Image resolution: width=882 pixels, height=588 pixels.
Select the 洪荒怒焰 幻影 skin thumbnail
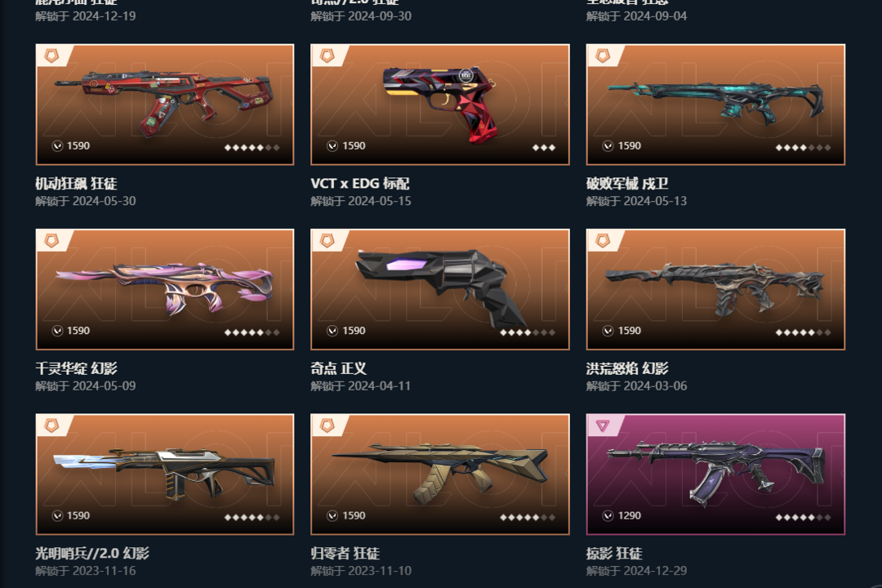[x=715, y=289]
